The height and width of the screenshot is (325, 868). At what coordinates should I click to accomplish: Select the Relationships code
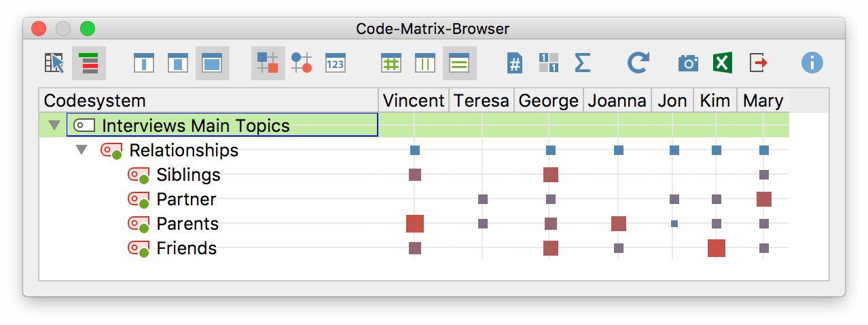(x=184, y=150)
